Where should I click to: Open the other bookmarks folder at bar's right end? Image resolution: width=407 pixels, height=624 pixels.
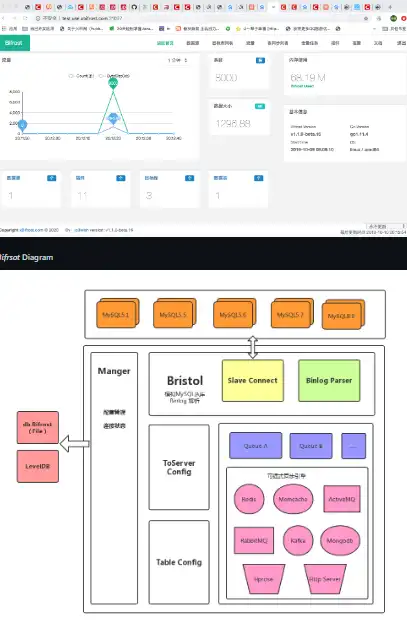(x=394, y=29)
